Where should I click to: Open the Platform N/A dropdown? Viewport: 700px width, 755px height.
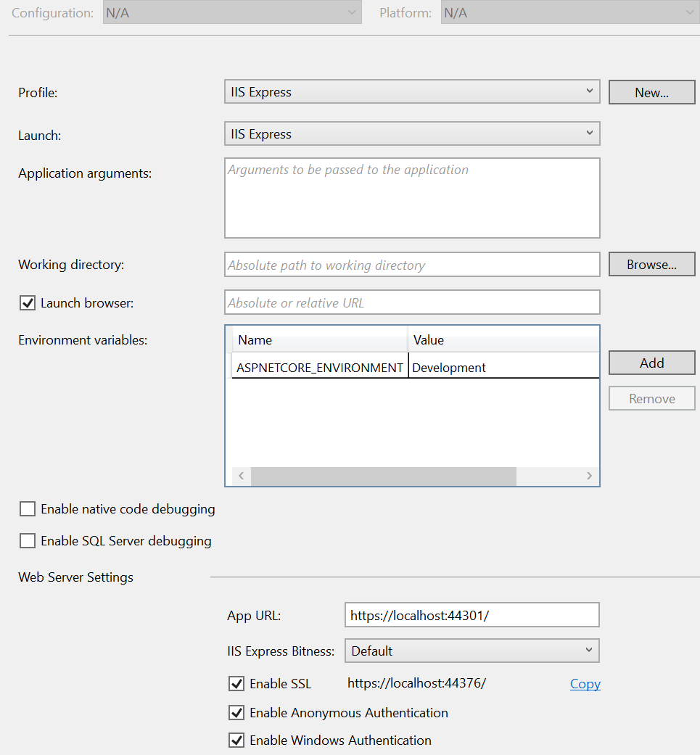(570, 12)
